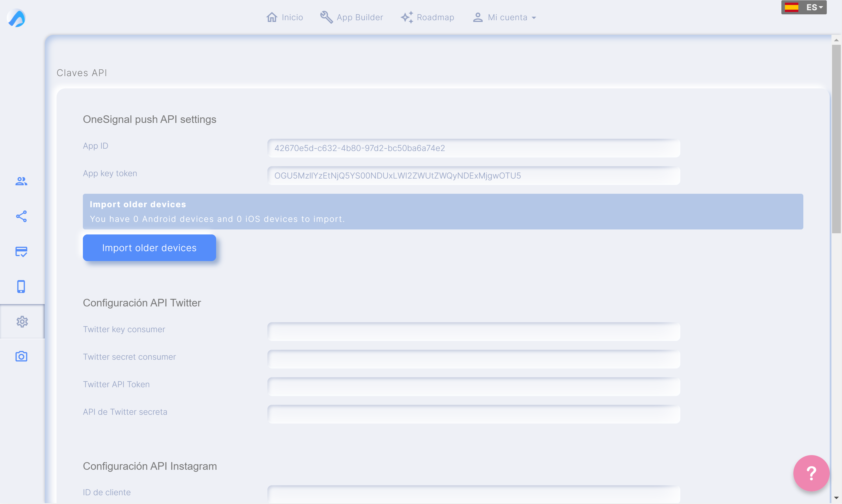
Task: Click the sparkle icon beside Roadmap
Action: click(407, 17)
